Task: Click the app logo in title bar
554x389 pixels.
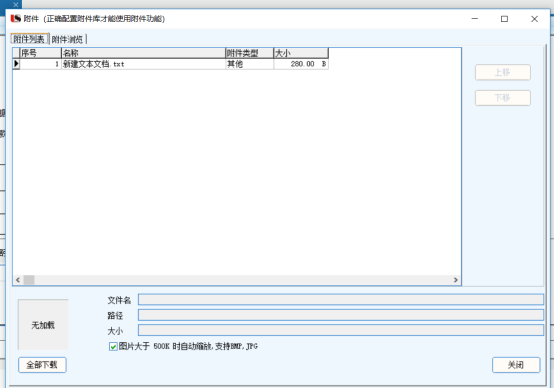Action: coord(16,18)
